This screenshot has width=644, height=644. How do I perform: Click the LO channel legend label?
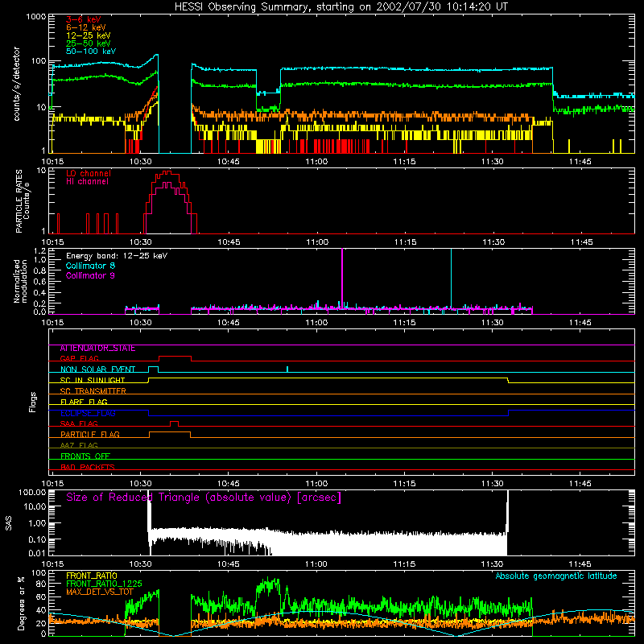point(89,173)
